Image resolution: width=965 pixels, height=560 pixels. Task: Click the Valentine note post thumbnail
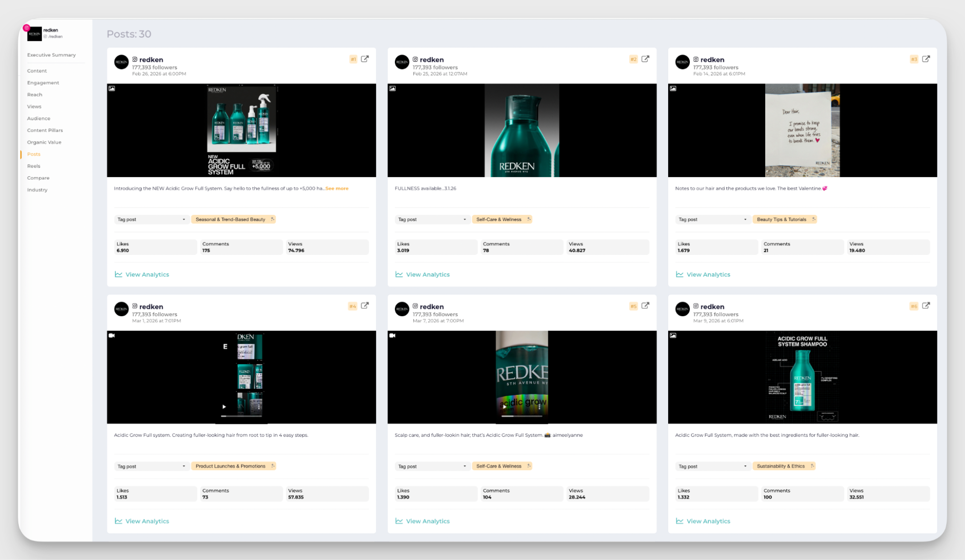coord(802,130)
